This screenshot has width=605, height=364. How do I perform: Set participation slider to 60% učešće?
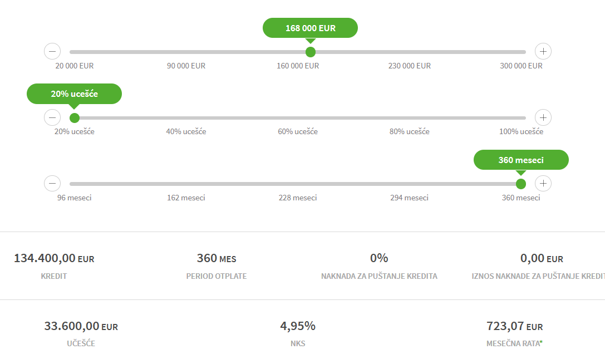click(298, 117)
